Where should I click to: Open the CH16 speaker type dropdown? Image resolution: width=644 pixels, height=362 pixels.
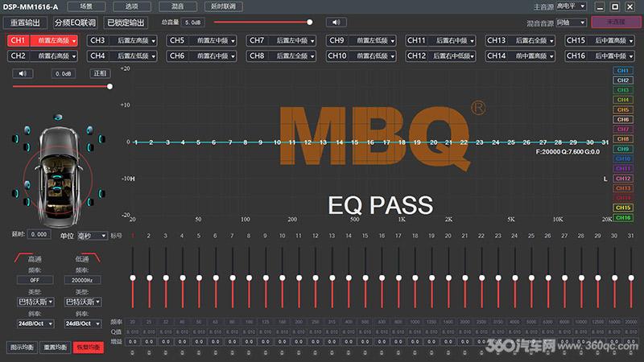click(x=611, y=56)
